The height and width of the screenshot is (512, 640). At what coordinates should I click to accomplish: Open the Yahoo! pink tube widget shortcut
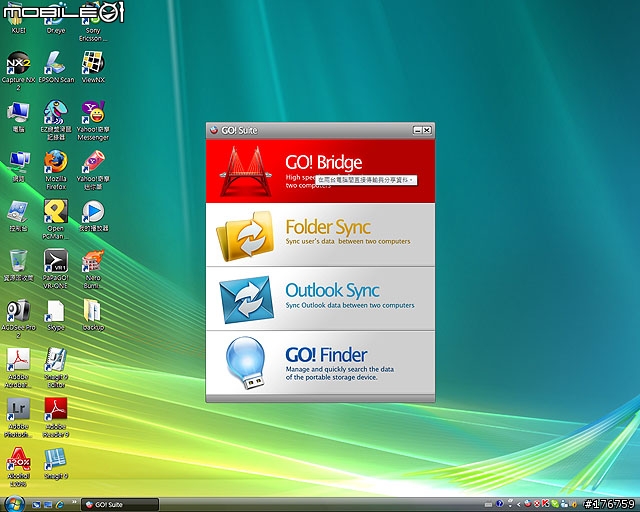point(93,170)
